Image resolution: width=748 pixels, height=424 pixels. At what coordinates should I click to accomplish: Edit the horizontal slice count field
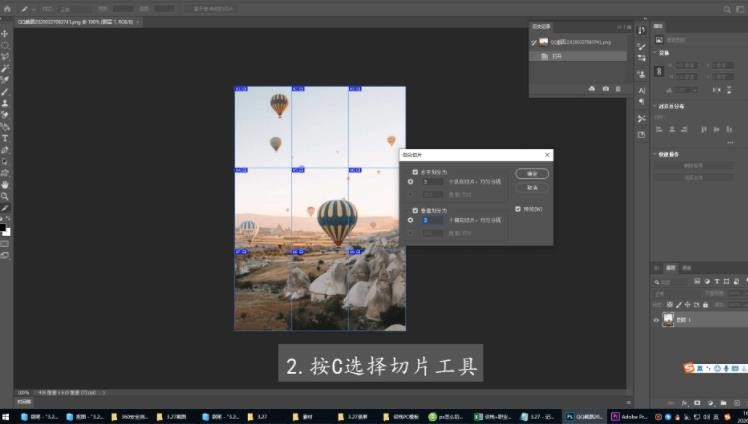point(433,182)
